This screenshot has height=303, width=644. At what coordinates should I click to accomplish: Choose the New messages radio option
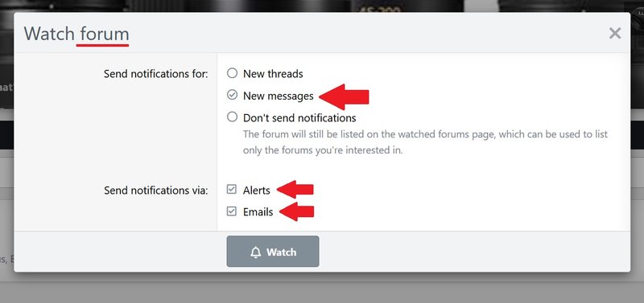(x=233, y=95)
